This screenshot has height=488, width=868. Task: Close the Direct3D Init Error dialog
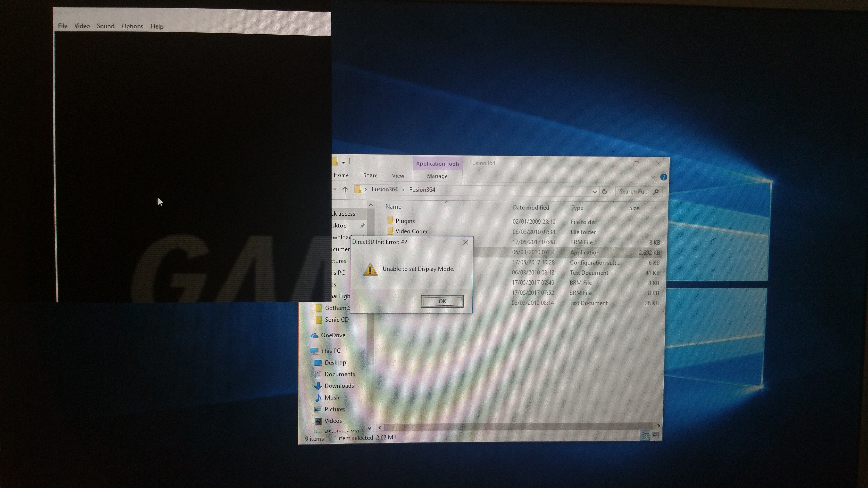[466, 242]
